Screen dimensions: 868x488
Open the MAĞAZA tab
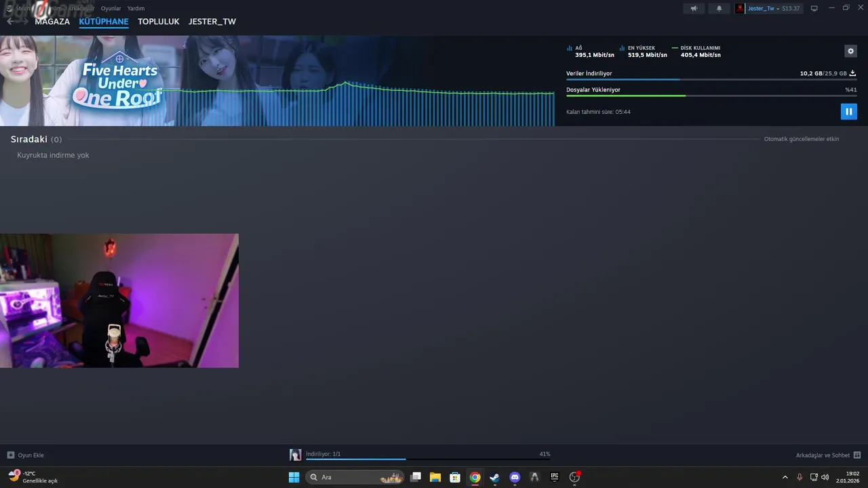pyautogui.click(x=52, y=22)
